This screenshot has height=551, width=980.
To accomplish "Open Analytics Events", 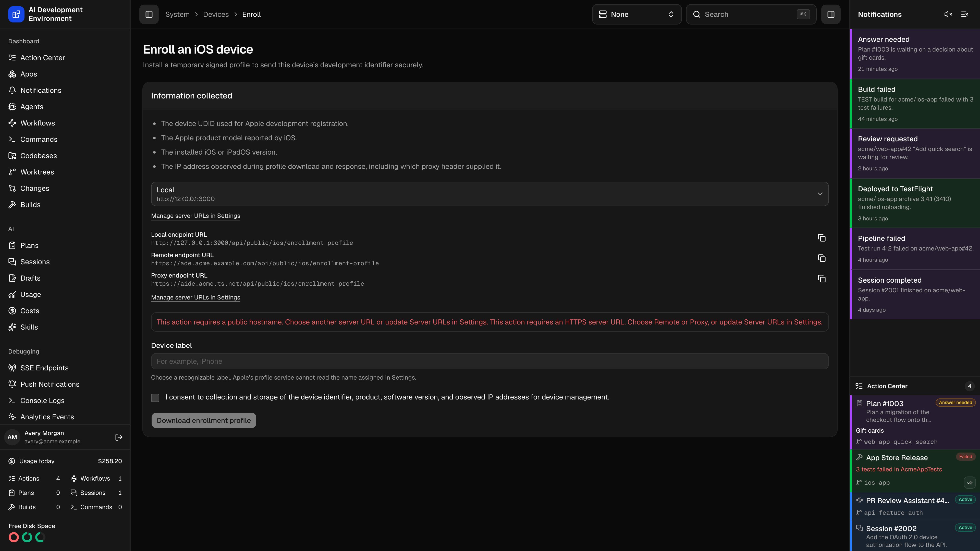I will click(65, 417).
